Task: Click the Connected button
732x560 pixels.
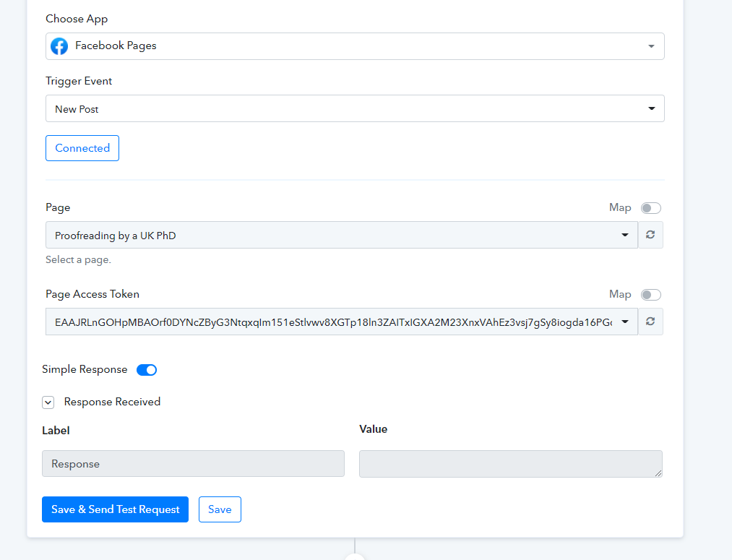Action: [82, 148]
